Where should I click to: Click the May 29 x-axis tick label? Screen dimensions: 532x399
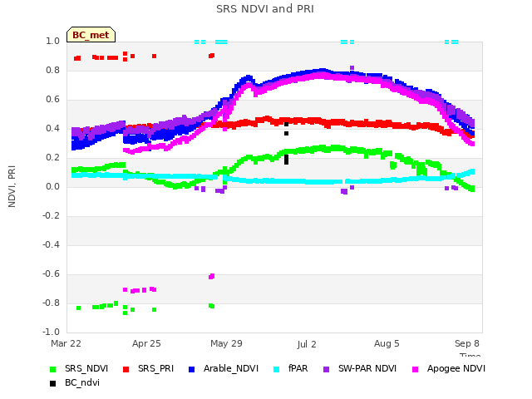pyautogui.click(x=226, y=343)
